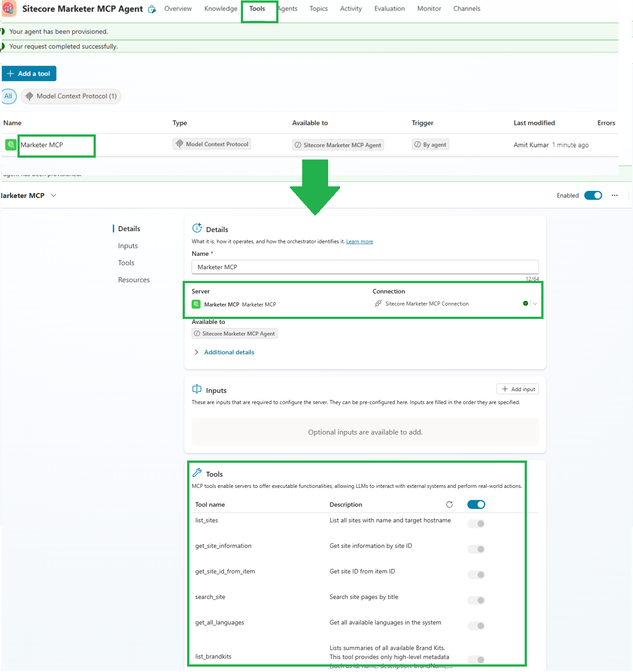This screenshot has height=672, width=633.
Task: Open the Evaluation tab
Action: 389,9
